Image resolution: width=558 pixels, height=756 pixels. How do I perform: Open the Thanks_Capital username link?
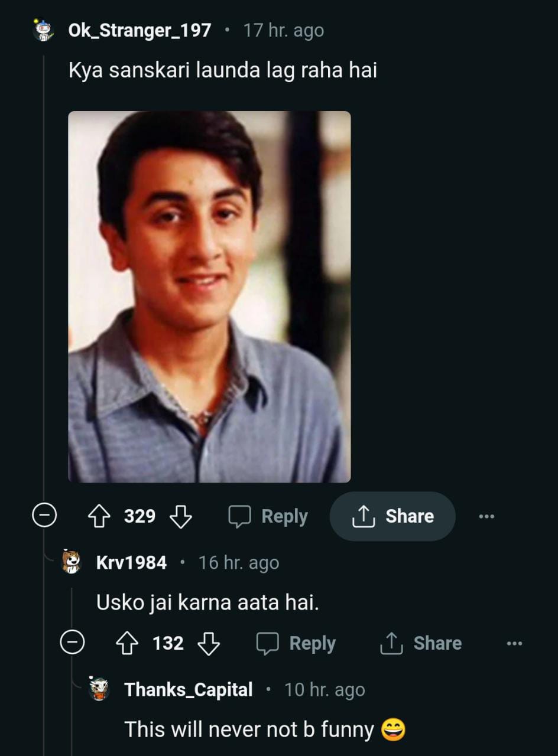tap(189, 689)
